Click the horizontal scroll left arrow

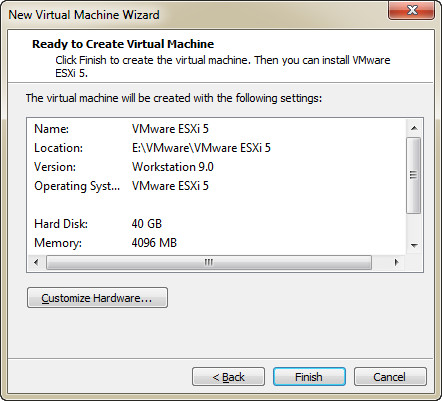pyautogui.click(x=36, y=262)
